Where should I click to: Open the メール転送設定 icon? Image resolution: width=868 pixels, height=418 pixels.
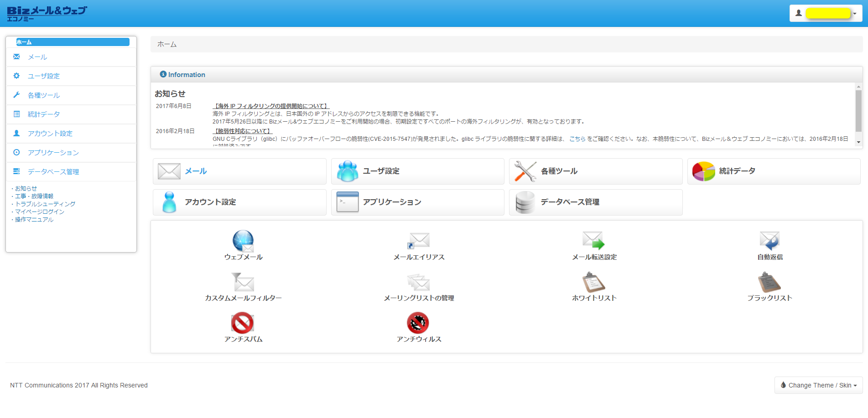point(594,240)
